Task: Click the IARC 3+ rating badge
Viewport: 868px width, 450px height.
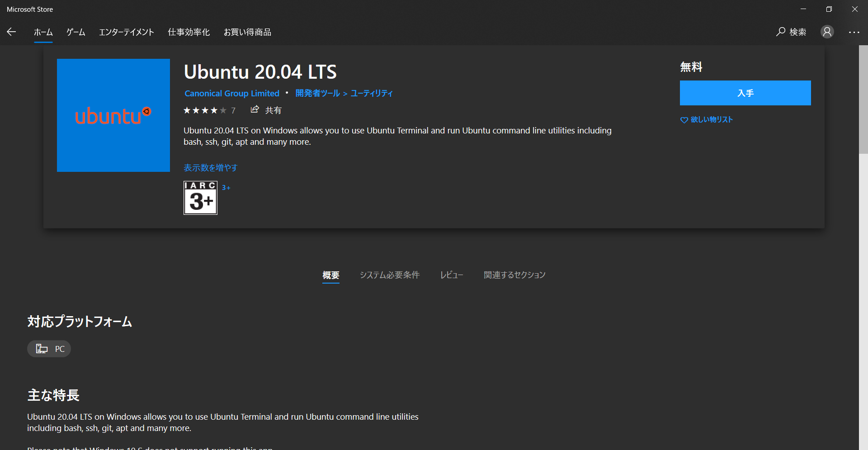Action: (200, 198)
